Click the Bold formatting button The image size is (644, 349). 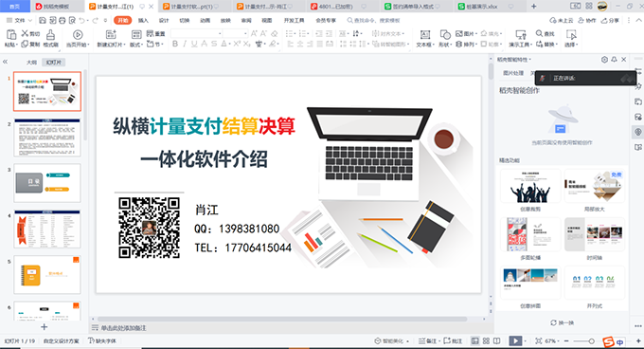(175, 44)
